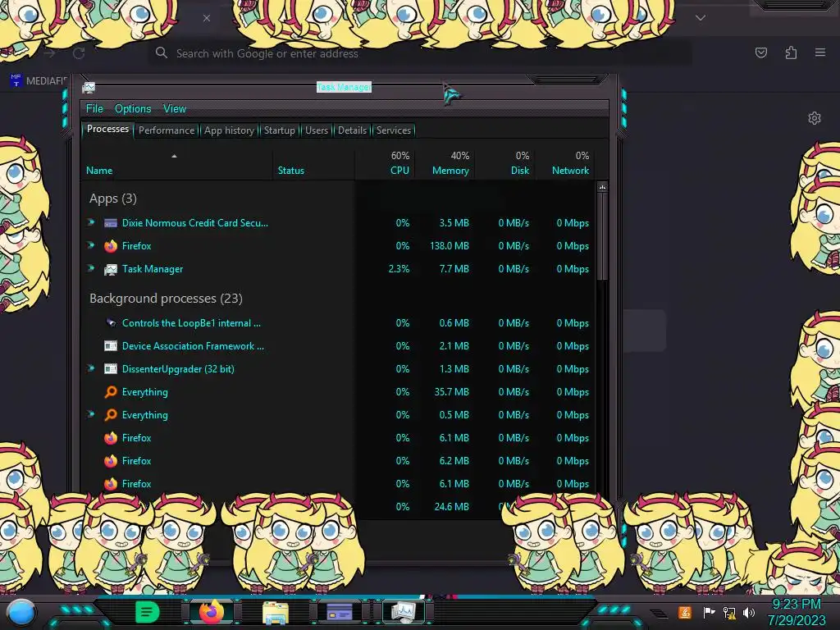Expand the DissenterUpgrader (32 bit) process
Image resolution: width=840 pixels, height=630 pixels.
click(x=91, y=368)
